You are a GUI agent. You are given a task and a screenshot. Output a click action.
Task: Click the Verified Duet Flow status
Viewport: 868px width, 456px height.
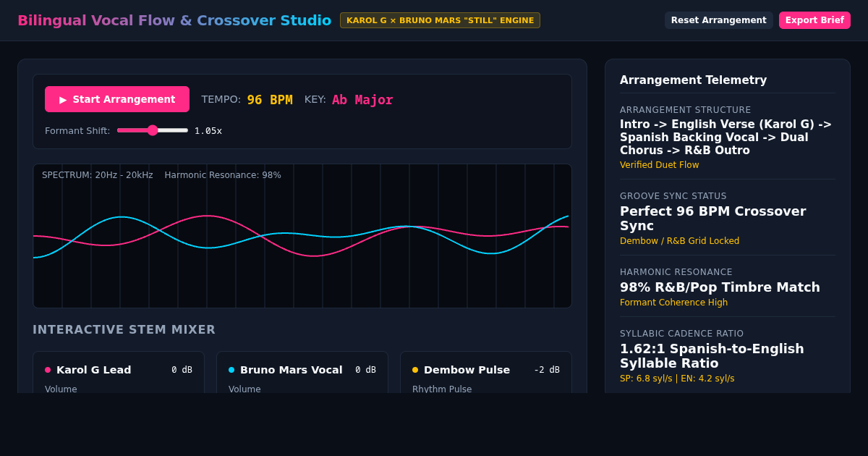click(660, 165)
